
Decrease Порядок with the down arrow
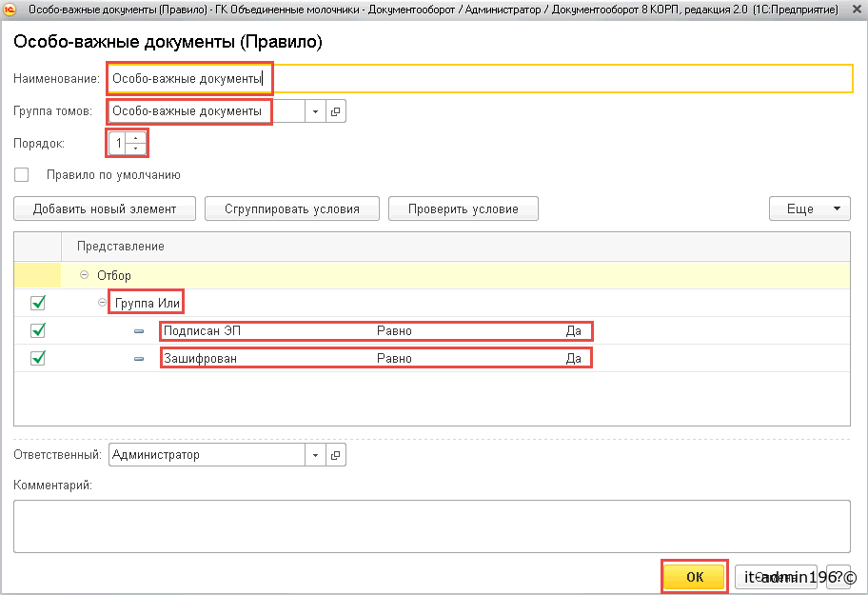click(x=137, y=149)
